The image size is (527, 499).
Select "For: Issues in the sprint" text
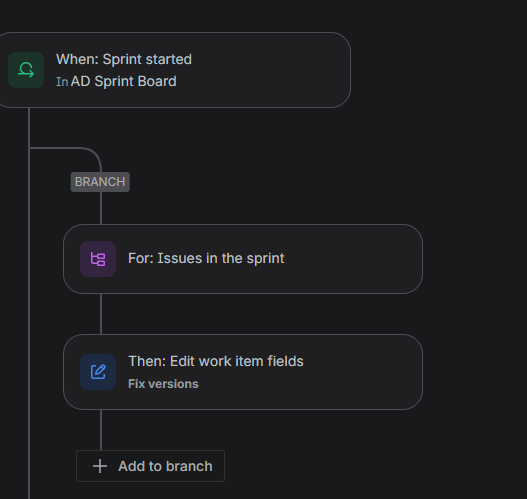coord(206,258)
